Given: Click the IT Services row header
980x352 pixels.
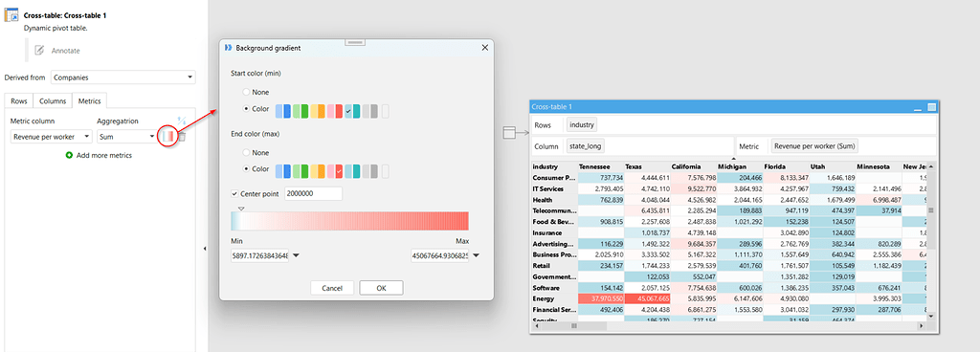Looking at the screenshot, I should coord(554,188).
